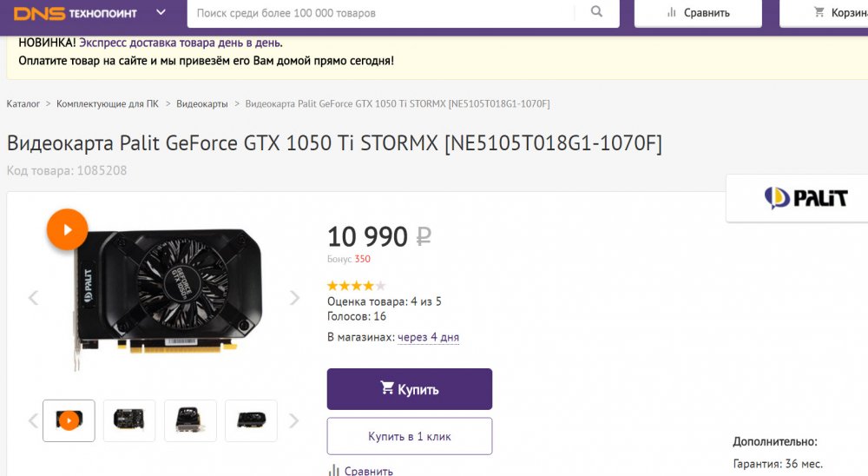Select the video thumbnail in gallery
Screen dimensions: 868x476
pyautogui.click(x=69, y=420)
